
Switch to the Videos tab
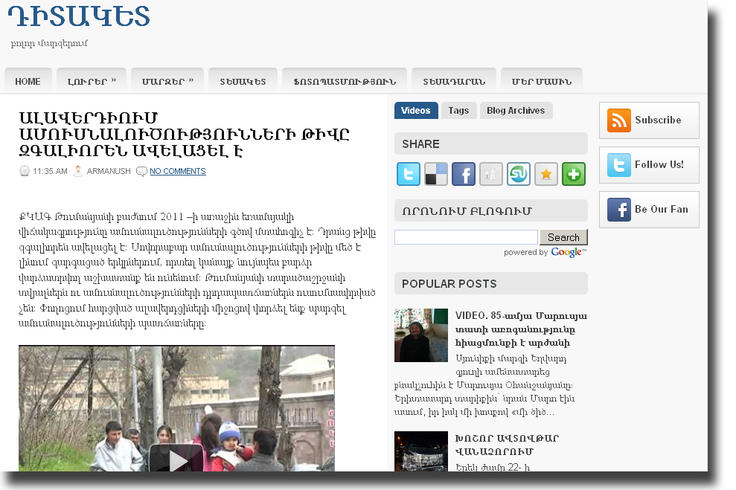pos(415,111)
